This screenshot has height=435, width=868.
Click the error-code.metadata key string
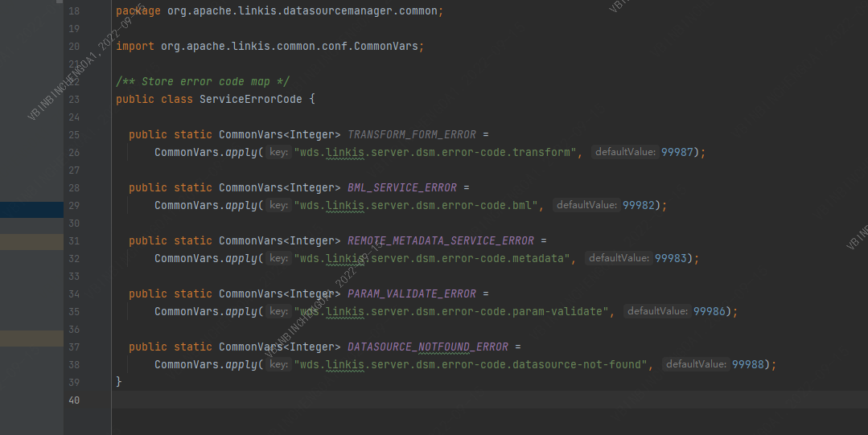432,258
